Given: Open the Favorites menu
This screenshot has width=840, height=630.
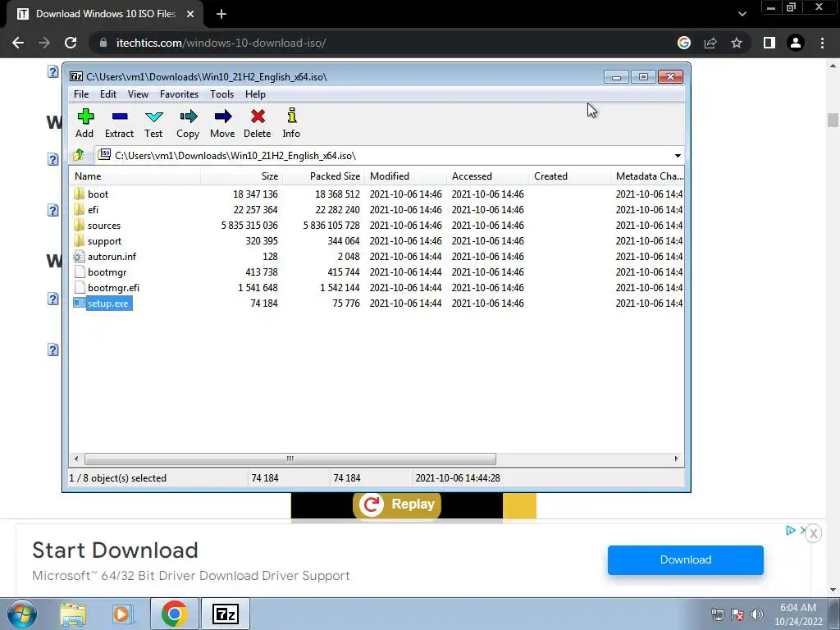Looking at the screenshot, I should pos(179,94).
